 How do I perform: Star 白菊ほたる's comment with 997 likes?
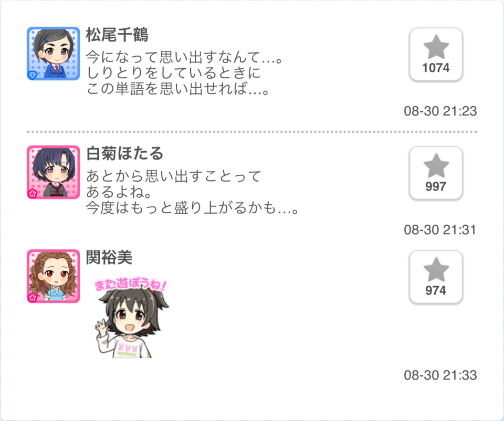(x=436, y=173)
